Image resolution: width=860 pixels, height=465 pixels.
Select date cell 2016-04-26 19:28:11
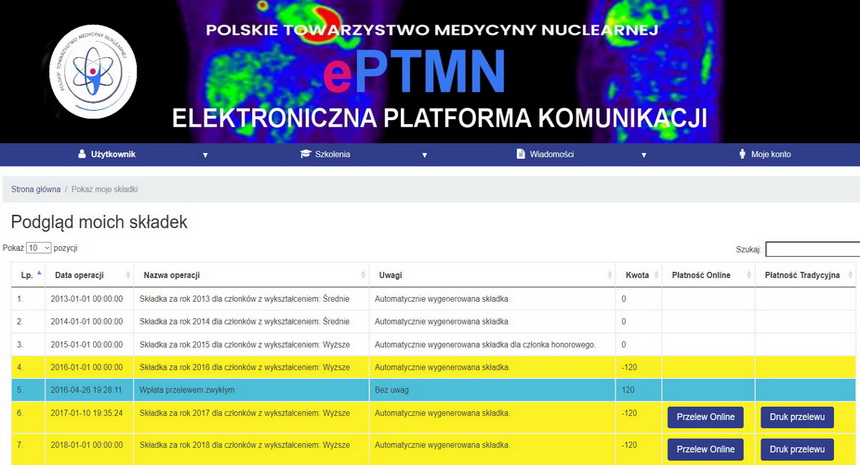86,390
